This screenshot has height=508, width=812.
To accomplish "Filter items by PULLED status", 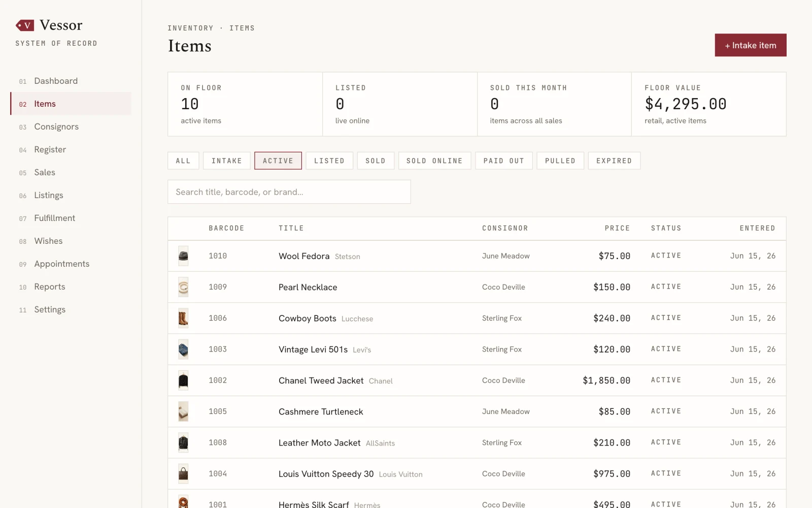I will click(560, 161).
